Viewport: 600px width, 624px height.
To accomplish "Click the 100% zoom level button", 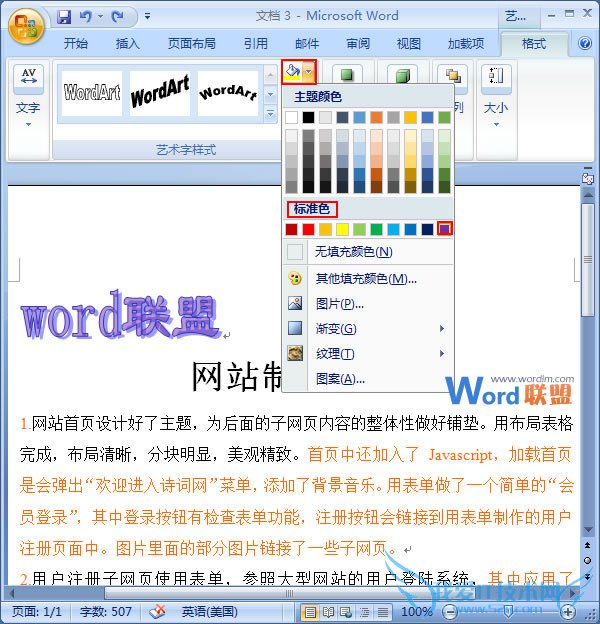I will coord(416,612).
